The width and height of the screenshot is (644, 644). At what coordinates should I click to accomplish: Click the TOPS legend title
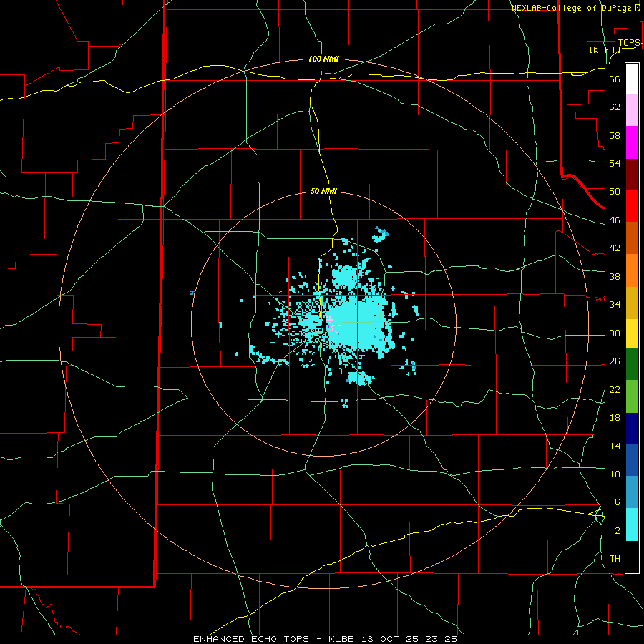coord(629,43)
